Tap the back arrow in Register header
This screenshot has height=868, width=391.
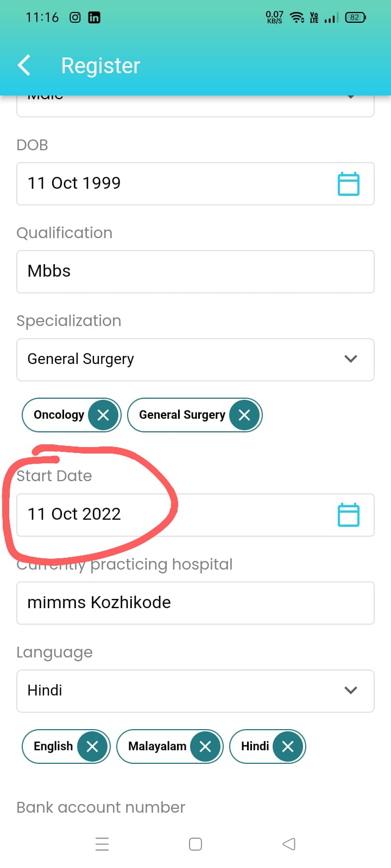point(24,66)
